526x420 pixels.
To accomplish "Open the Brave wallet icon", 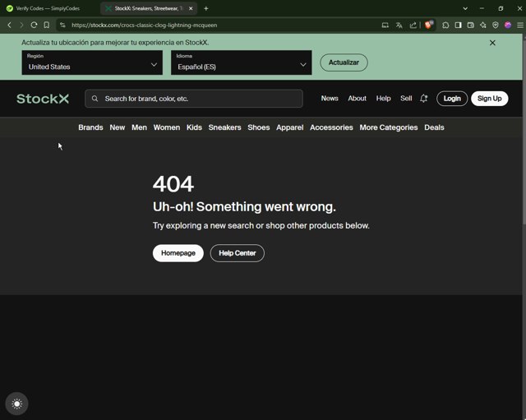I will pyautogui.click(x=471, y=25).
